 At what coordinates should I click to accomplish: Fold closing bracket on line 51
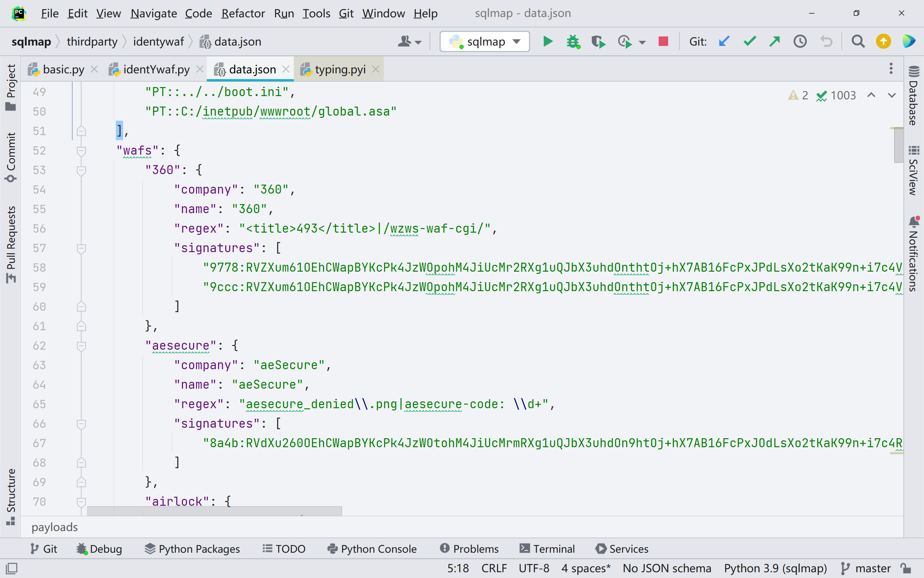coord(81,131)
